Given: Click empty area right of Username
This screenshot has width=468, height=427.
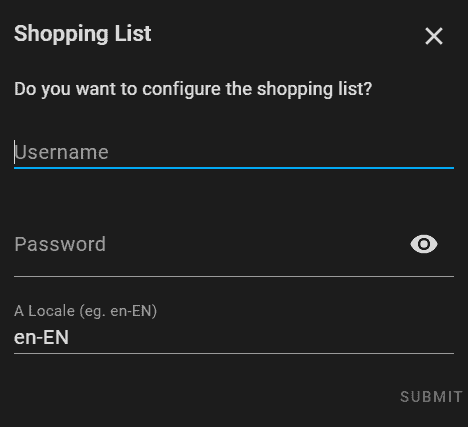Looking at the screenshot, I should (x=281, y=152).
